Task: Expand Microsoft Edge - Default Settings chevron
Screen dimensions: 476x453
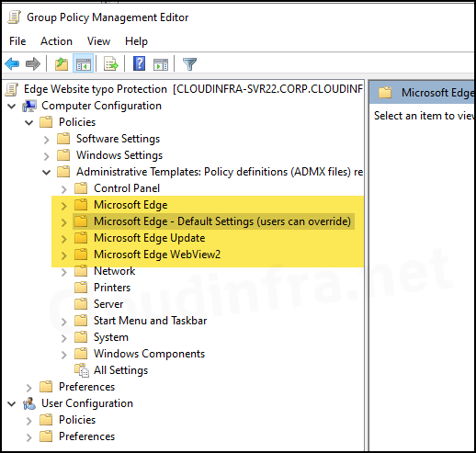Action: 64,222
